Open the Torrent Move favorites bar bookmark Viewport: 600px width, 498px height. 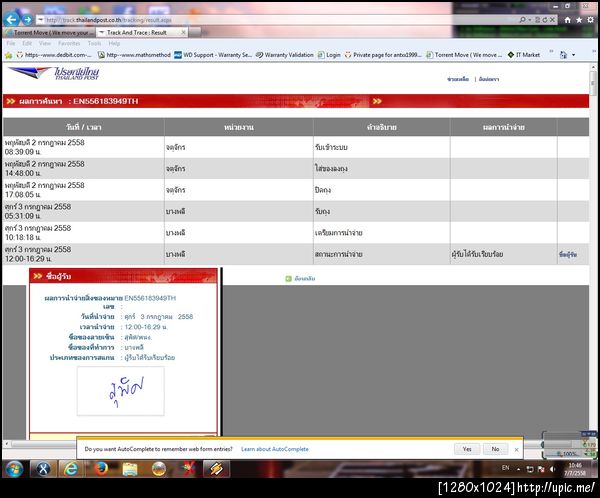(464, 55)
